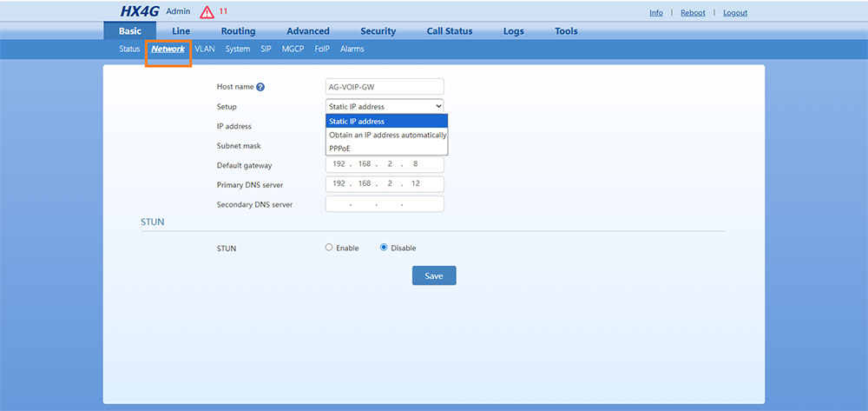Open the Call Status tab
Image resolution: width=868 pixels, height=411 pixels.
pos(450,31)
